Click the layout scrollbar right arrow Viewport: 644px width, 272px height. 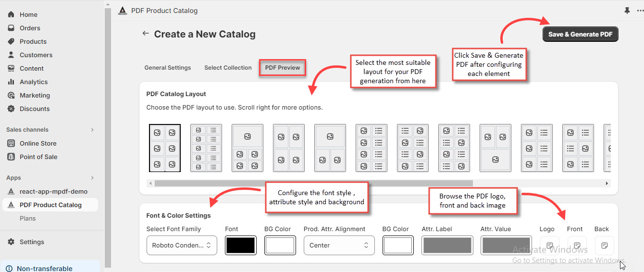(607, 183)
